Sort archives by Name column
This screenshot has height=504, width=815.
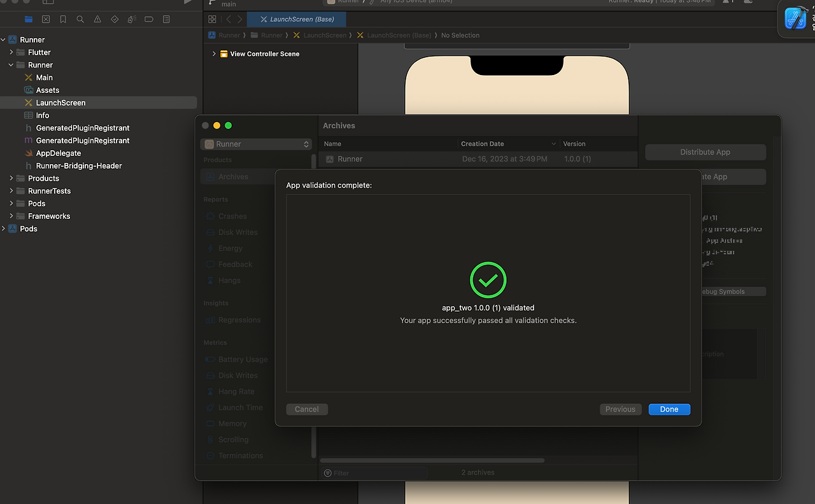388,144
